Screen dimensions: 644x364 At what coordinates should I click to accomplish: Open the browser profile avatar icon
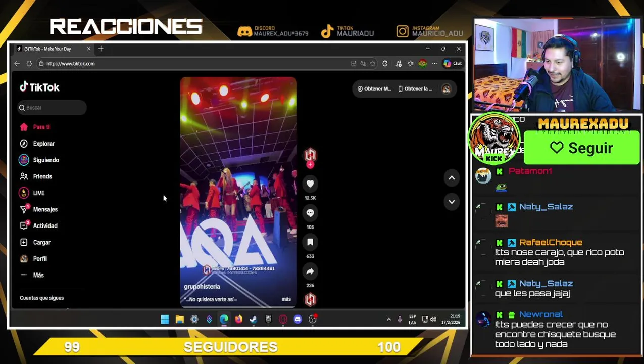pyautogui.click(x=423, y=64)
